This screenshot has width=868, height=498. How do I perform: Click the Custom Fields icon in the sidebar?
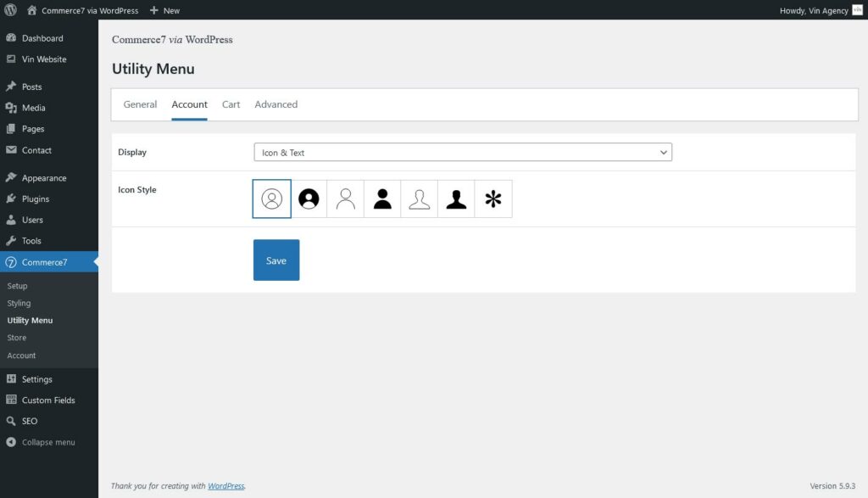tap(12, 400)
